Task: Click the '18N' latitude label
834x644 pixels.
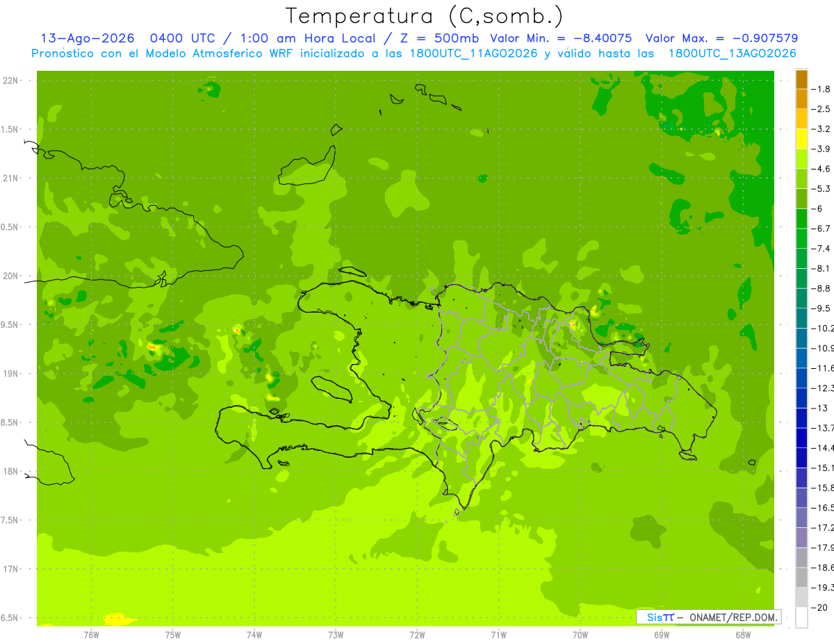Action: pos(12,471)
